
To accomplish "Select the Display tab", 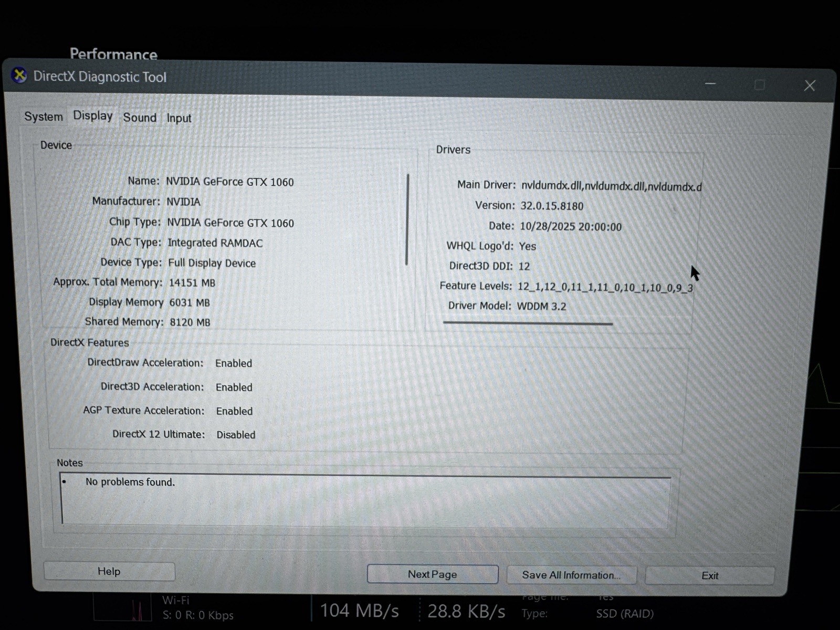I will (92, 115).
